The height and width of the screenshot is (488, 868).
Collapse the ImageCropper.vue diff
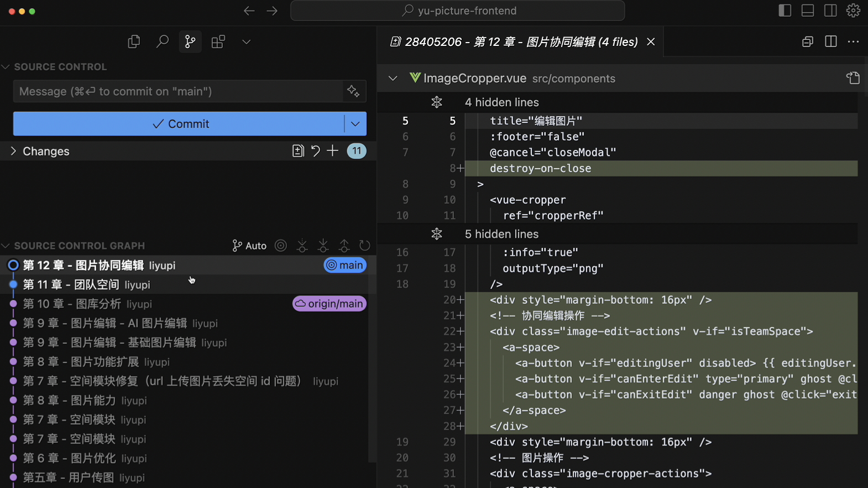[393, 78]
